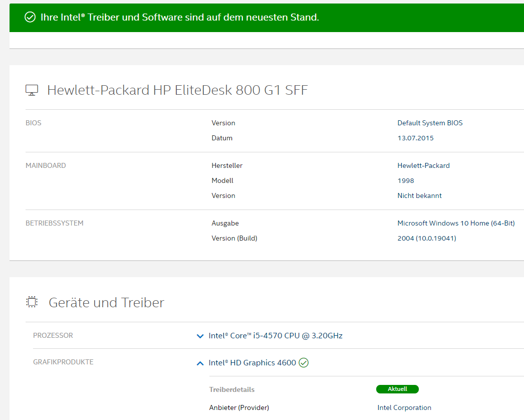Screen dimensions: 524x420
Task: Click green check icon next to HD Graphics 4600
Action: [304, 362]
